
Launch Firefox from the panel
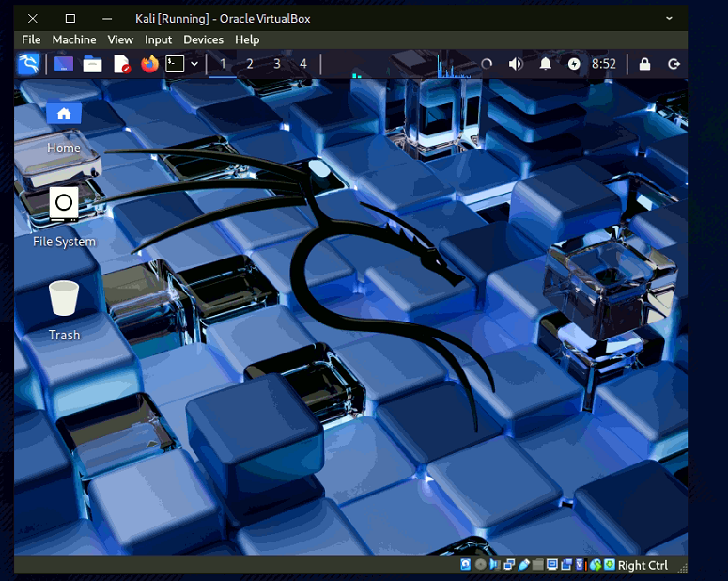(x=149, y=64)
